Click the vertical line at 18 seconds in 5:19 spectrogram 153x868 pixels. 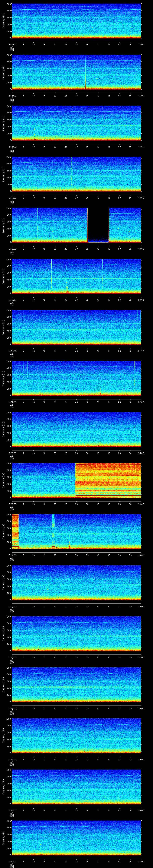[x=51, y=274]
